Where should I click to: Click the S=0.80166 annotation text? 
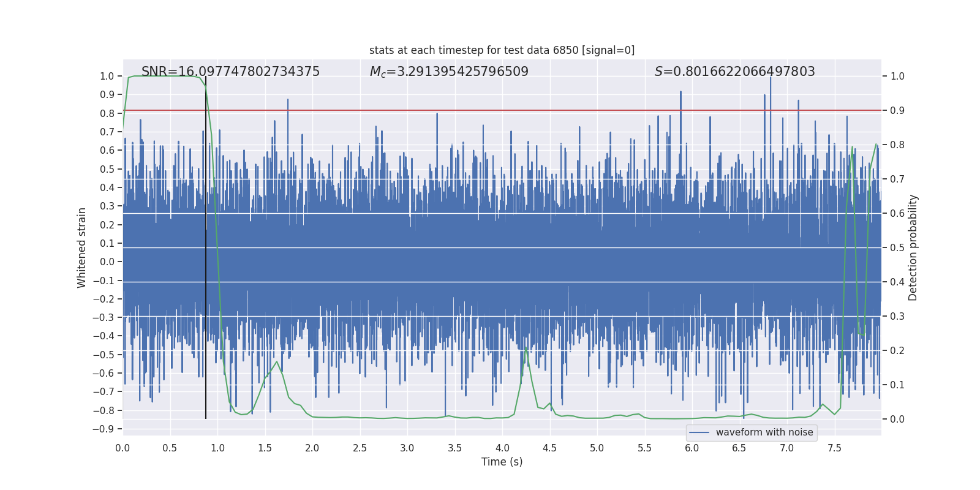click(x=734, y=72)
